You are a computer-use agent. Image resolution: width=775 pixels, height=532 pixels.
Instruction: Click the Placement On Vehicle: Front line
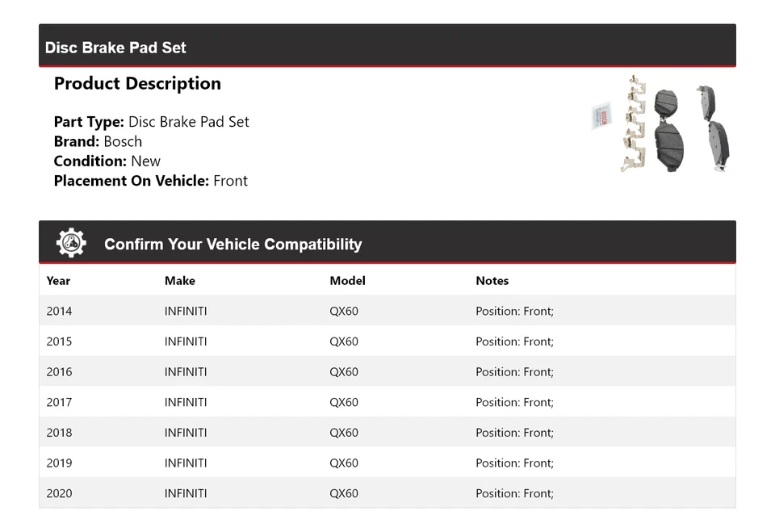pos(151,181)
